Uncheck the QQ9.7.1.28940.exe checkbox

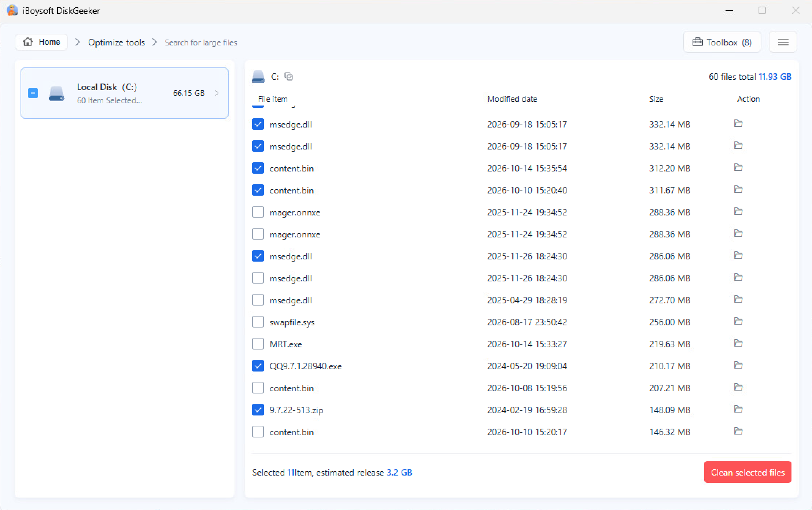[x=258, y=366]
